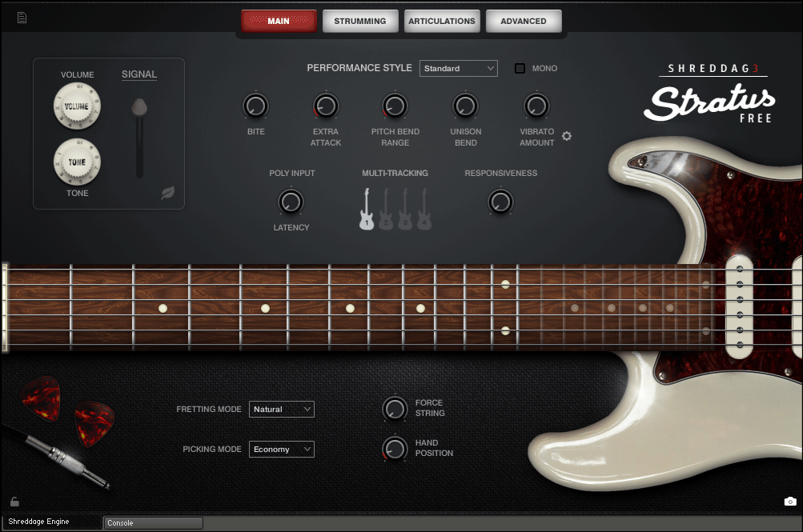
Task: Open the Articulations tab
Action: [x=442, y=21]
